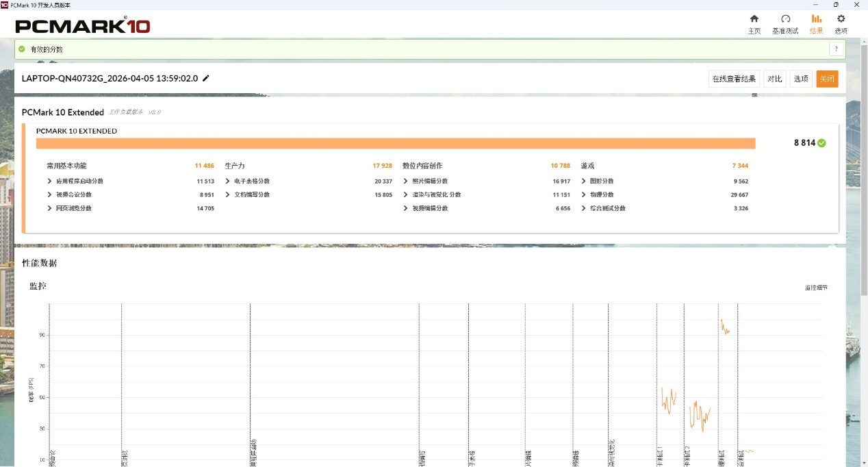The image size is (868, 467).
Task: Open the question mark help button
Action: 835,49
